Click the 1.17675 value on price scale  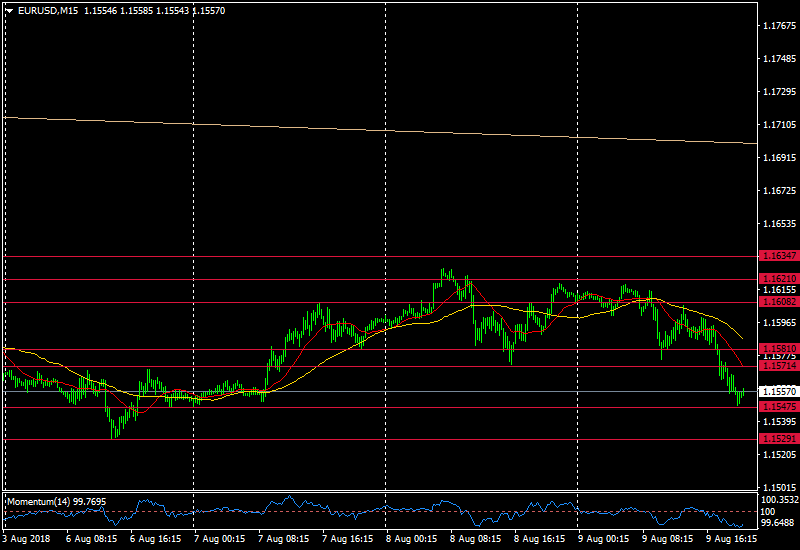778,26
